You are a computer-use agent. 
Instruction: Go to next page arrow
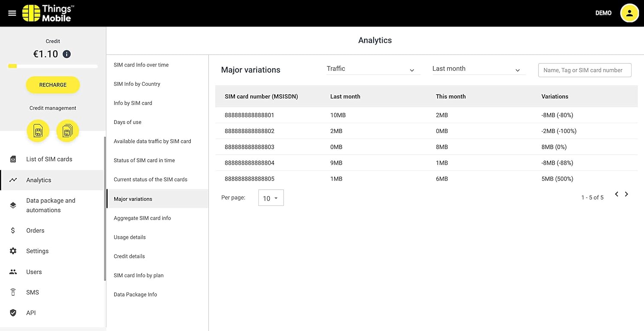pos(626,194)
